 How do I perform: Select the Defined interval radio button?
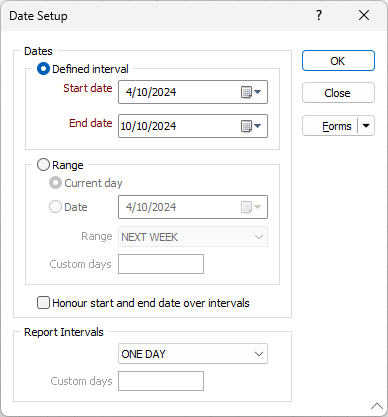(43, 69)
